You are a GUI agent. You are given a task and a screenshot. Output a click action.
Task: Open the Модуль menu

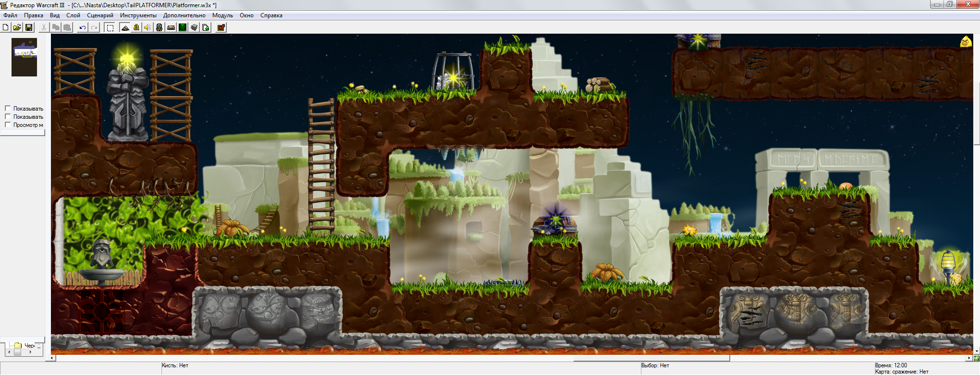(x=222, y=15)
